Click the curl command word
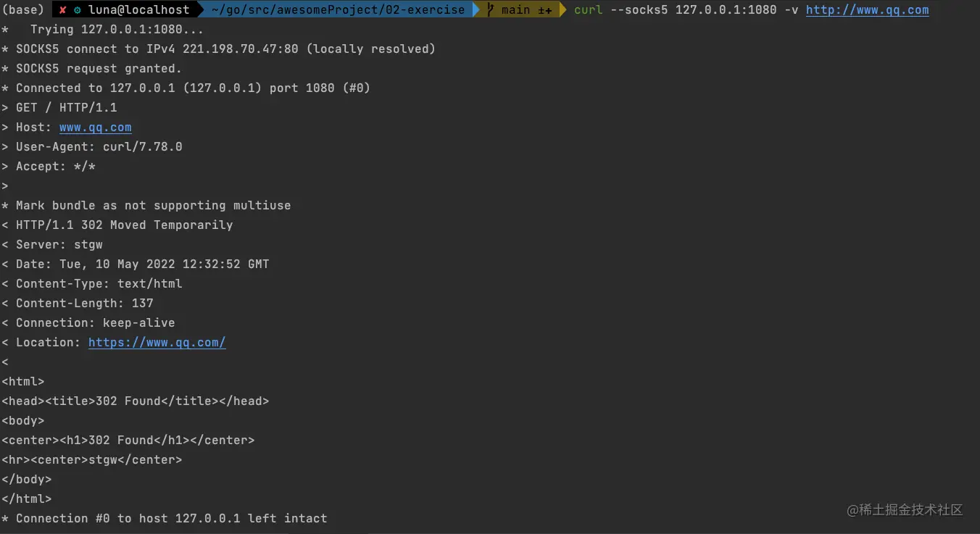980x534 pixels. tap(588, 10)
